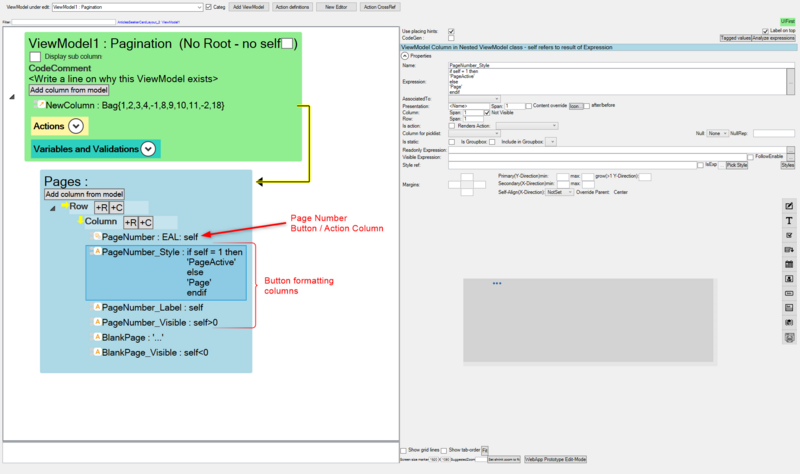Select the checkbox widget icon in right sidebar
The image size is (800, 474).
789,235
